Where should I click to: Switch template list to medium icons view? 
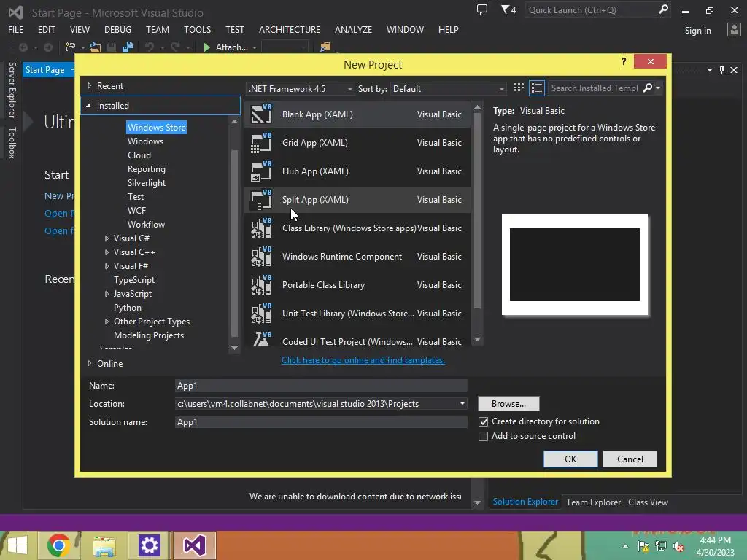519,88
